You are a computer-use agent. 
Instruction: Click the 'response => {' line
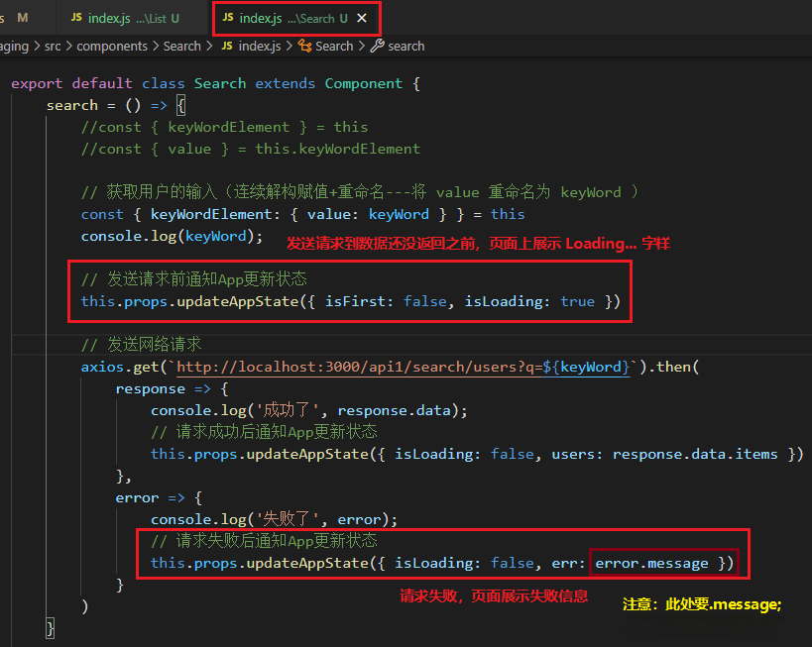pos(172,388)
